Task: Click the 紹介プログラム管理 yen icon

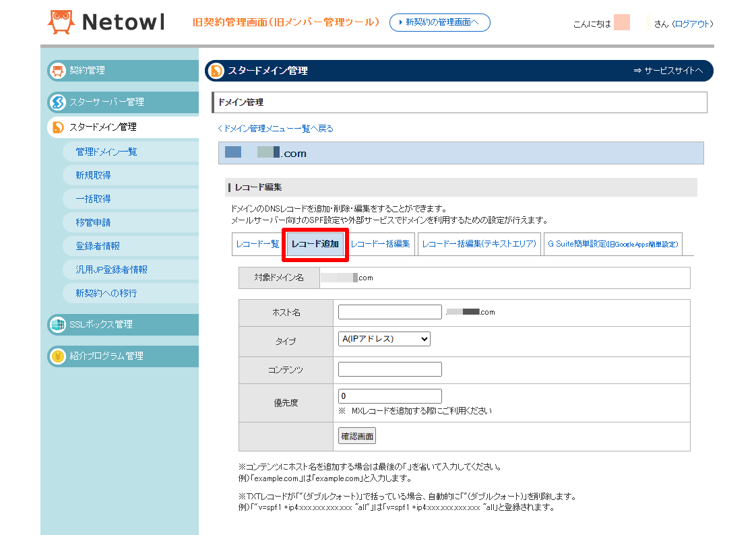Action: [x=58, y=356]
